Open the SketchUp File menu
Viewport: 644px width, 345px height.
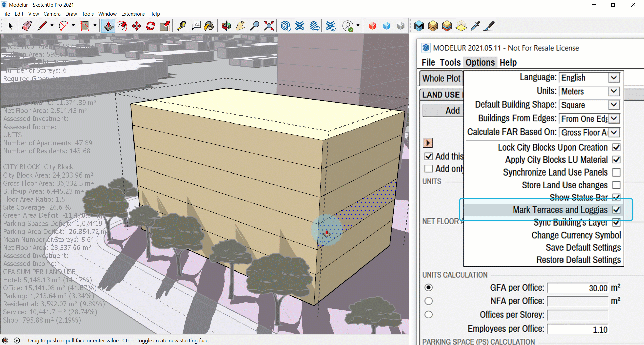click(6, 14)
